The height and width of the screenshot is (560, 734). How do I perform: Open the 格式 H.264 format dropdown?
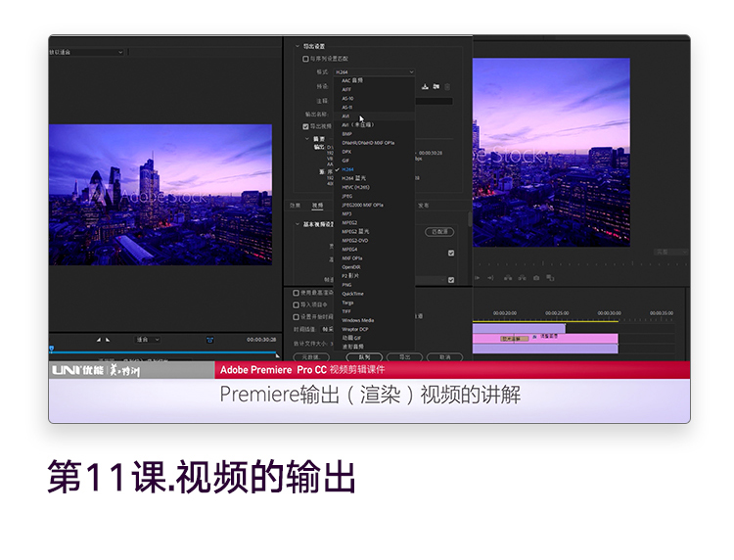pyautogui.click(x=375, y=72)
